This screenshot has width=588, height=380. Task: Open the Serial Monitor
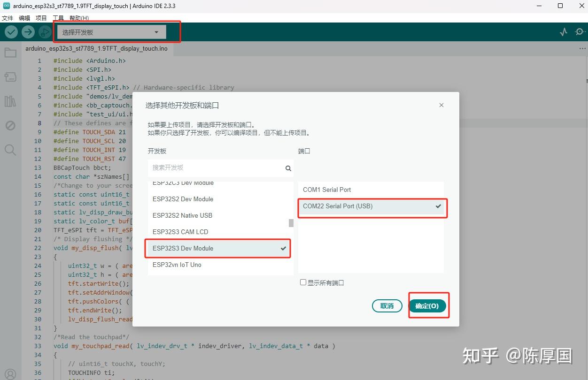click(x=580, y=31)
